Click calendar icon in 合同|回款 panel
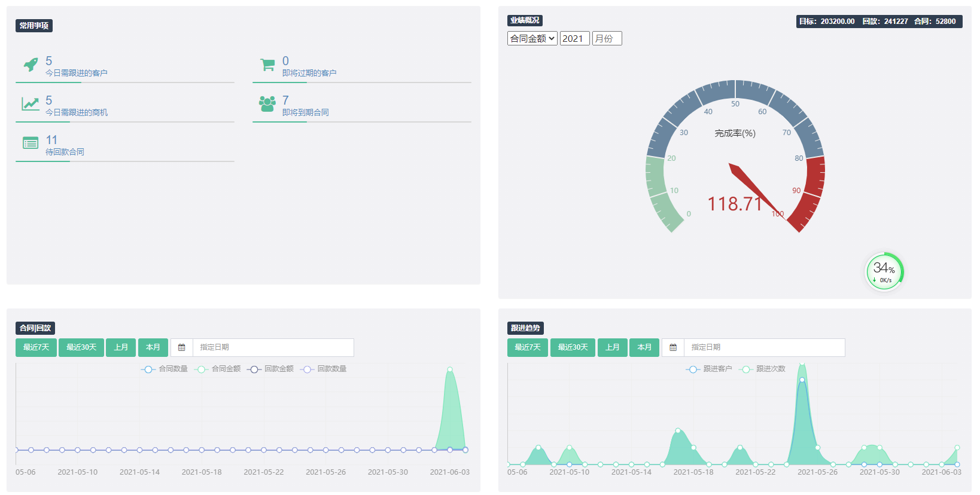980x495 pixels. 182,347
